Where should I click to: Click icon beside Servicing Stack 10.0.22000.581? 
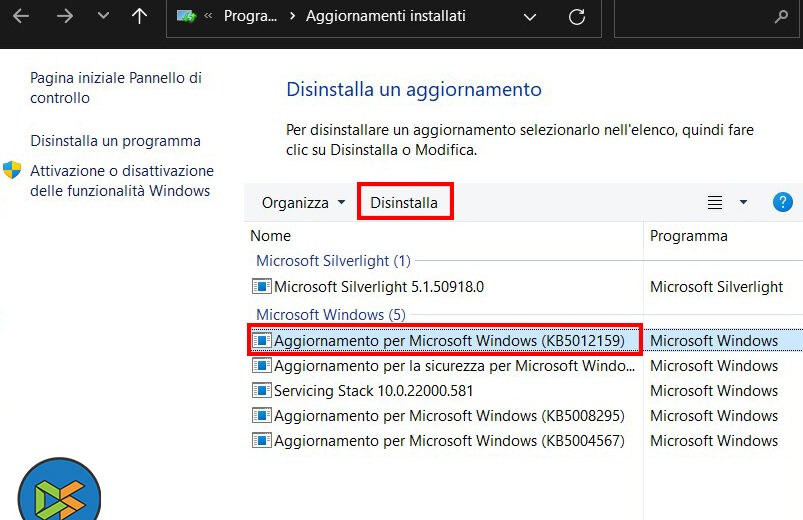pyautogui.click(x=262, y=390)
